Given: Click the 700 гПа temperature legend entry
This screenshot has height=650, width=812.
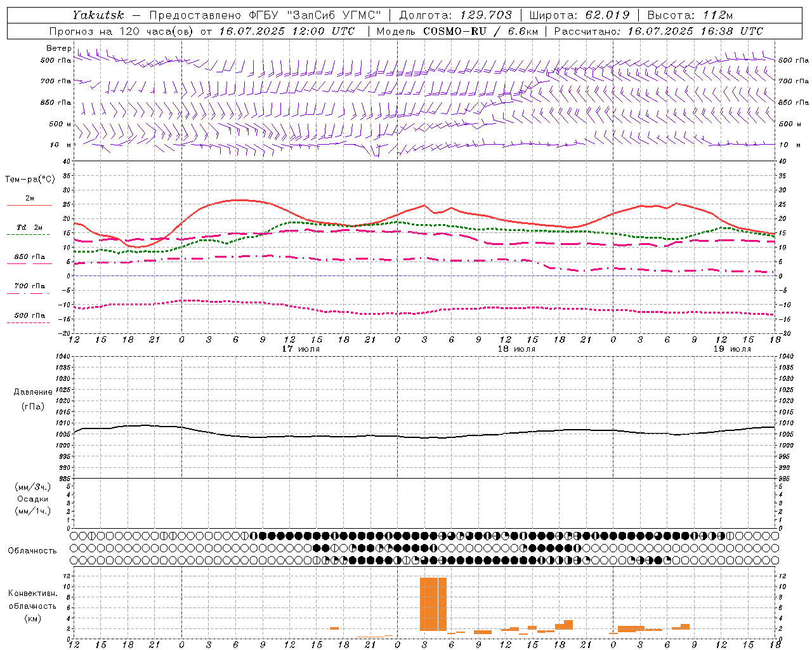Looking at the screenshot, I should (30, 286).
